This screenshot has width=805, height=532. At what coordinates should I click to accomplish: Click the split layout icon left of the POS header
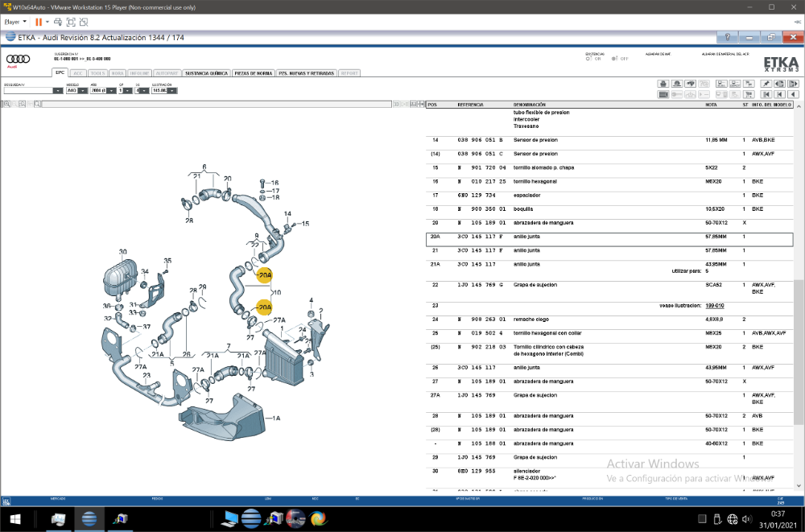point(413,105)
